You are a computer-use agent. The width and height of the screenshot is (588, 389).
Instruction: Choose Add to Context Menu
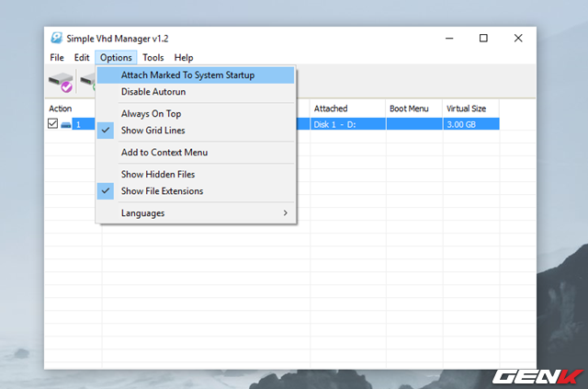coord(195,152)
